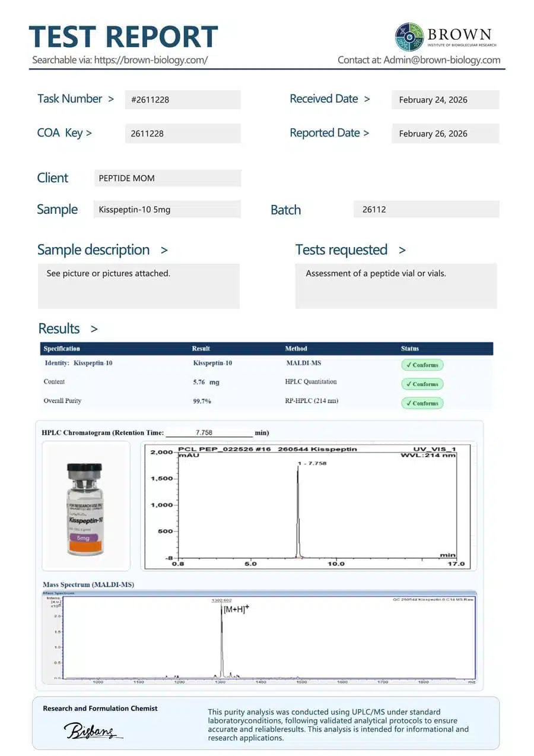This screenshot has height=756, width=534.
Task: Click the Reported Date value February 26, 2026
Action: (x=446, y=134)
